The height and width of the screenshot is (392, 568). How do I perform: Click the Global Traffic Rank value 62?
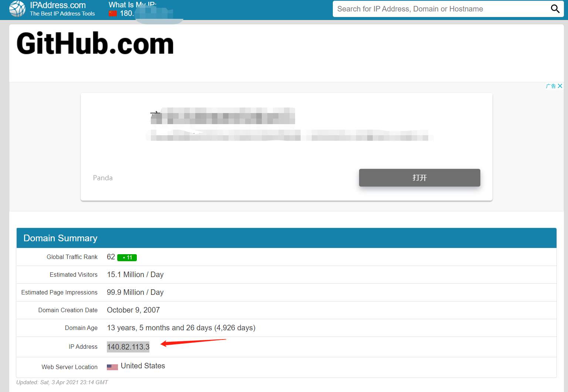pyautogui.click(x=111, y=257)
